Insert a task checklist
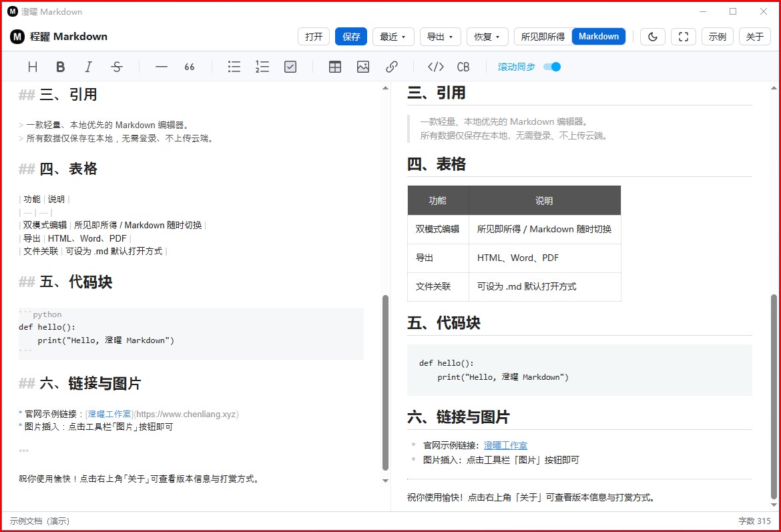 [290, 67]
